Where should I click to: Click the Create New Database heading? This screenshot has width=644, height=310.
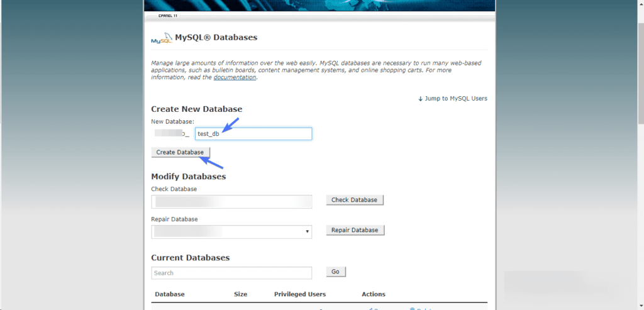(x=196, y=109)
